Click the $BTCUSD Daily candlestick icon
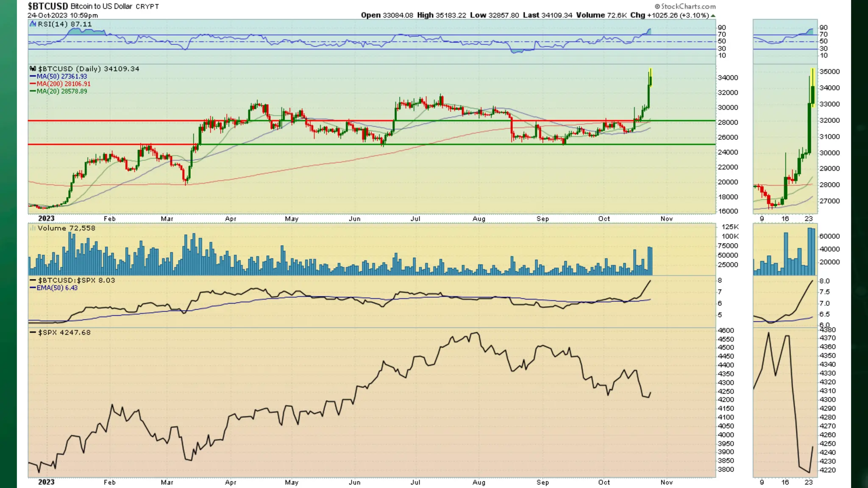868x488 pixels. [33, 69]
